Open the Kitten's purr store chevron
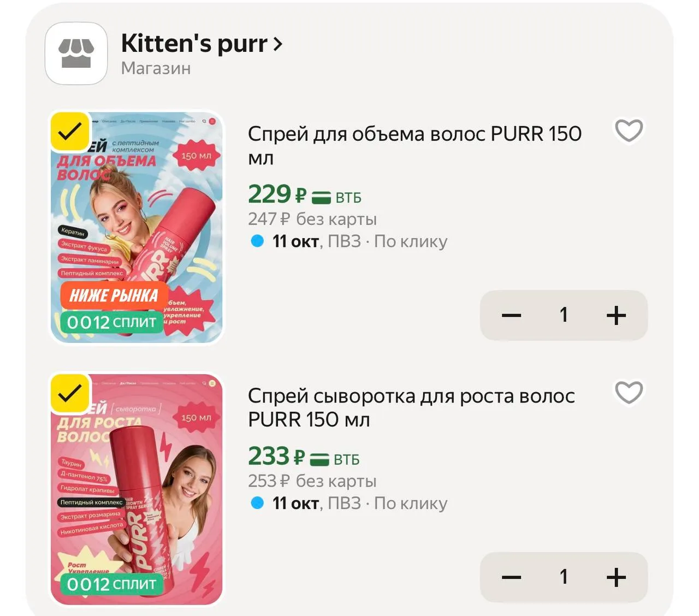Screen dimensions: 699x616 pyautogui.click(x=278, y=44)
